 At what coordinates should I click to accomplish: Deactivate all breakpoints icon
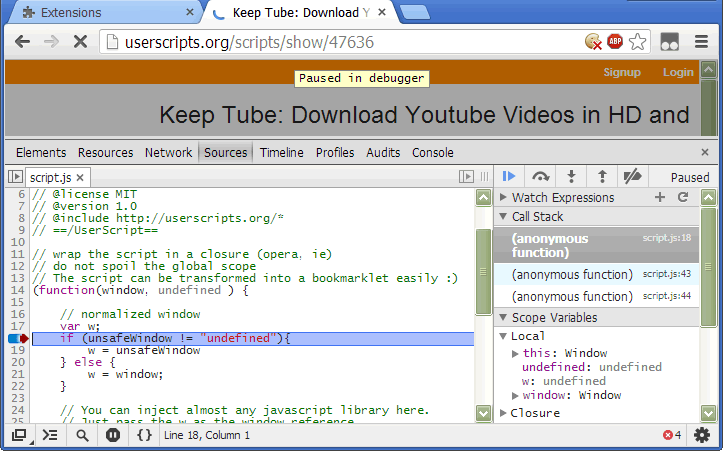[x=633, y=177]
